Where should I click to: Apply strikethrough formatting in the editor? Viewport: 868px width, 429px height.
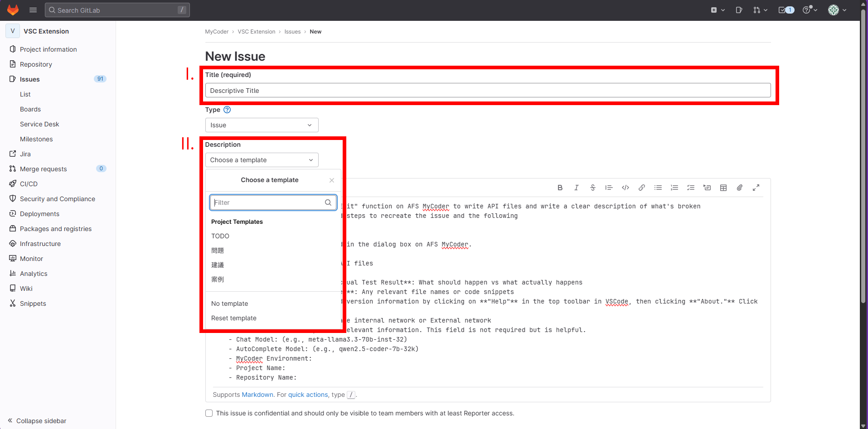pos(593,188)
